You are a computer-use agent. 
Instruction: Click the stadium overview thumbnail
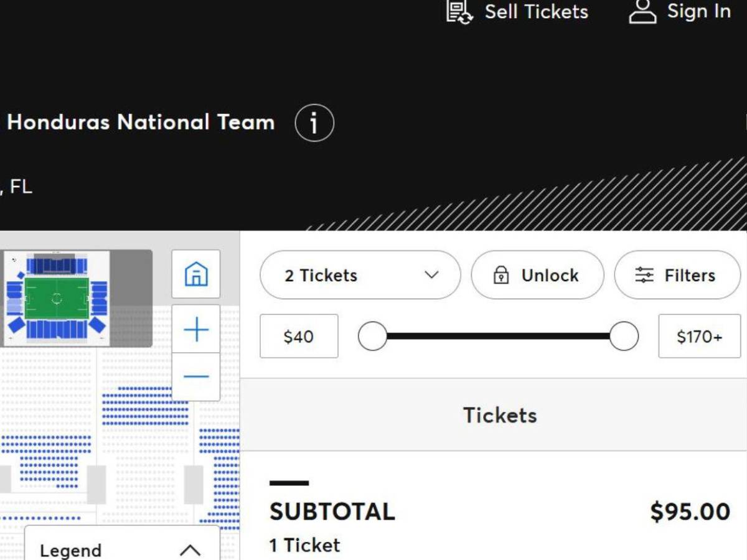[75, 297]
